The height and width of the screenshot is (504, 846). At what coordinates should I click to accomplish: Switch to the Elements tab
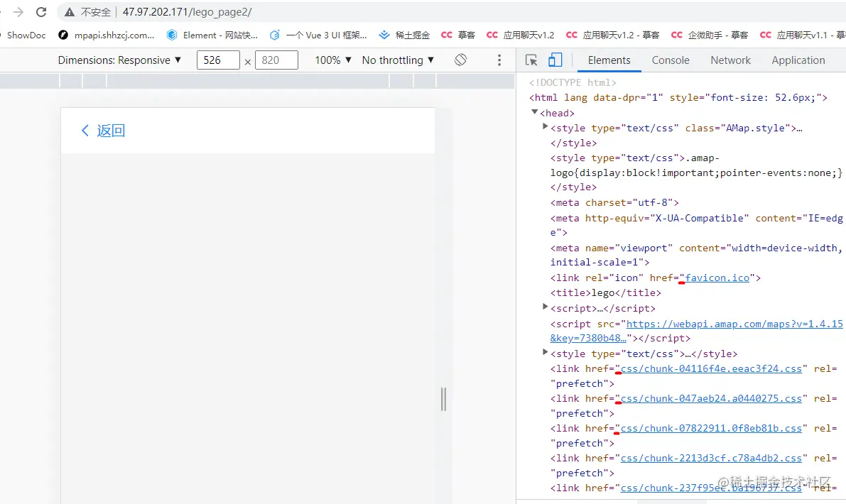click(609, 60)
